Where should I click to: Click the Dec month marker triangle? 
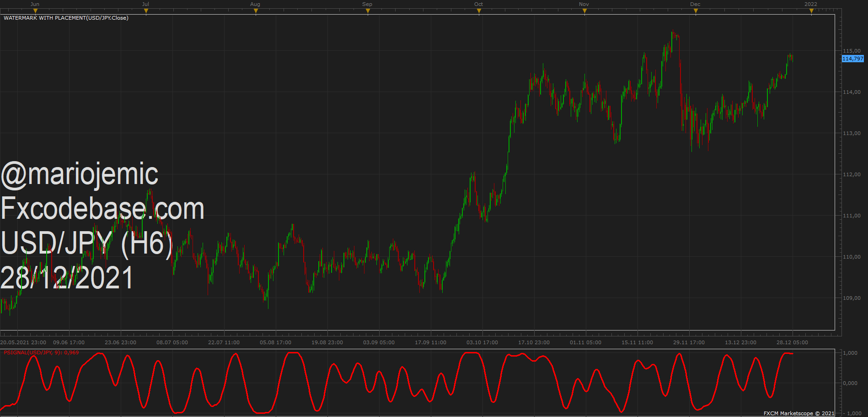pos(696,11)
